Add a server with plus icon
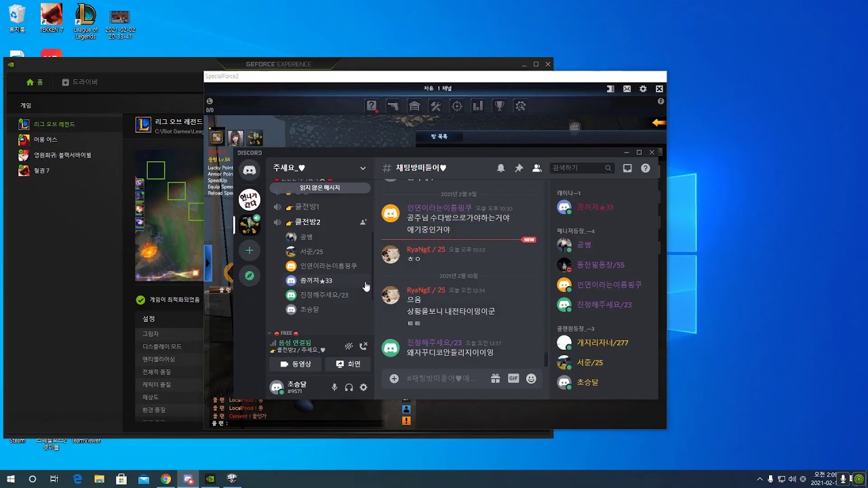868x488 pixels. coord(250,250)
